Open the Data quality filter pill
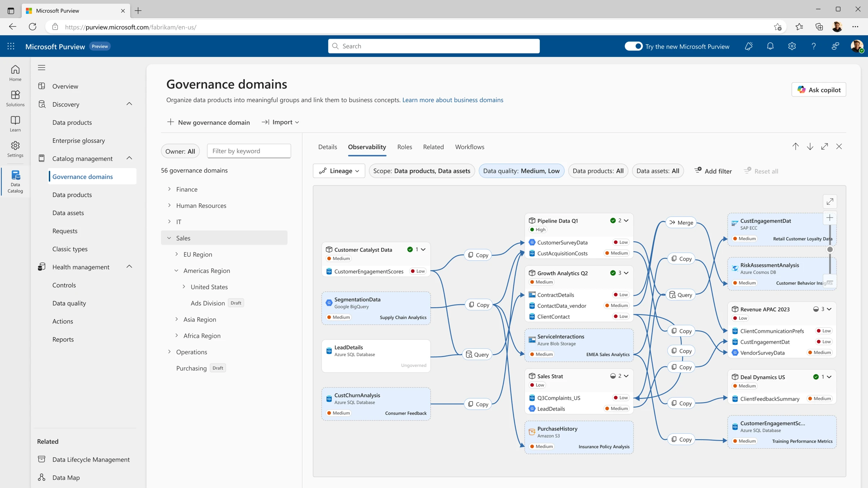Viewport: 868px width, 488px height. pyautogui.click(x=522, y=171)
